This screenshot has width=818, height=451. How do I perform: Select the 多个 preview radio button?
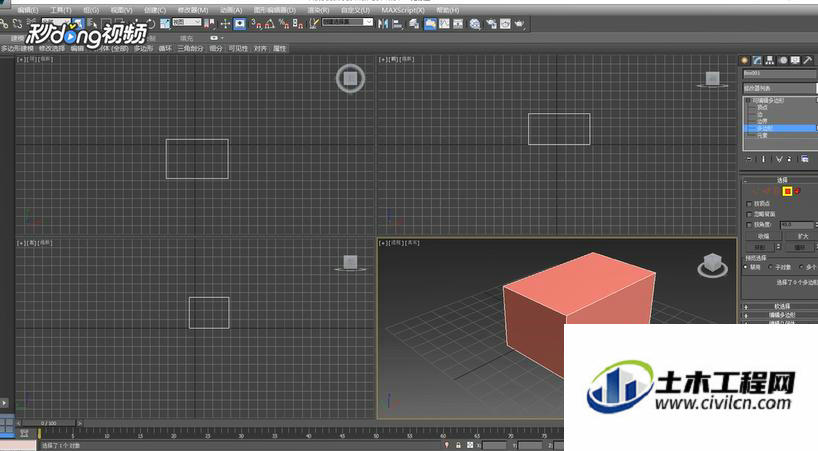[x=801, y=267]
